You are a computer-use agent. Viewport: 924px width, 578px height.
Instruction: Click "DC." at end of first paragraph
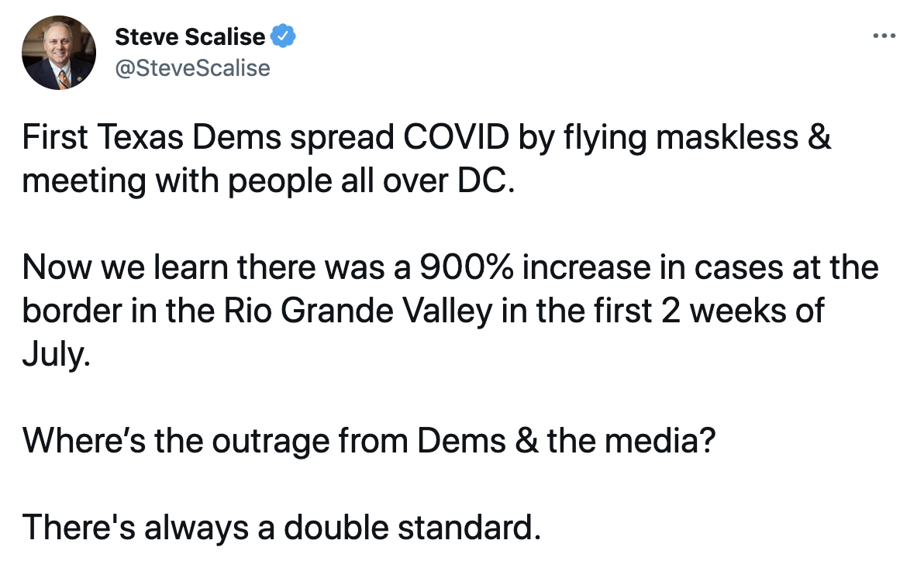490,182
